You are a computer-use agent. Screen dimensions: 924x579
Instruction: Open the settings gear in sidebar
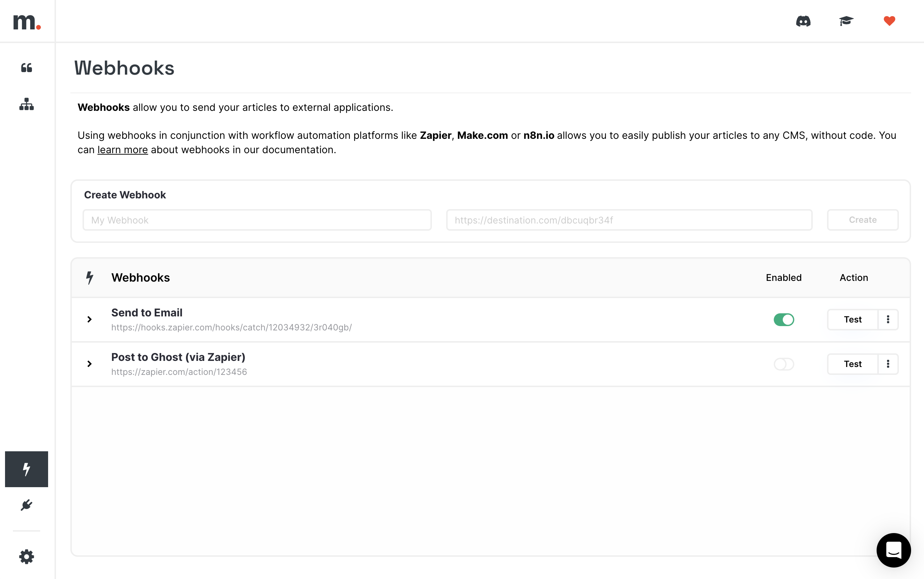click(27, 556)
